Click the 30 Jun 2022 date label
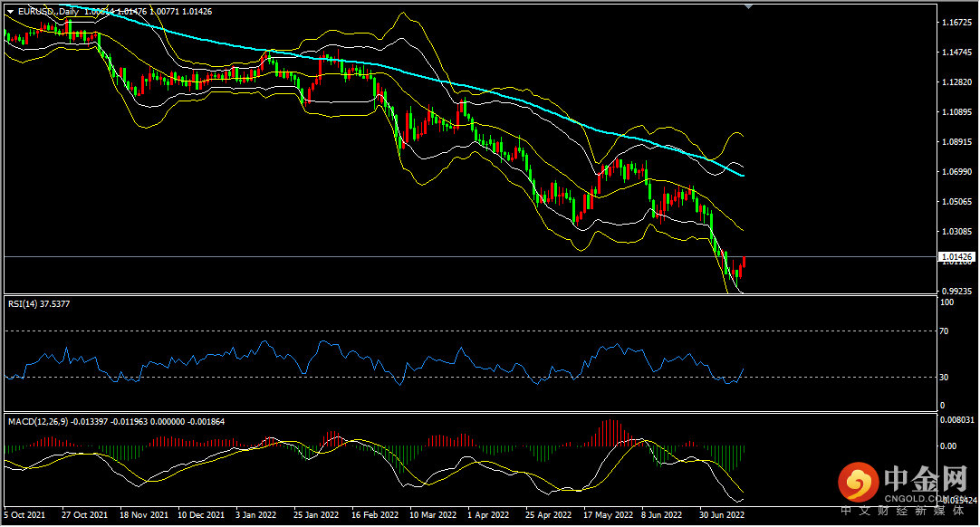The width and height of the screenshot is (980, 527). tap(721, 514)
